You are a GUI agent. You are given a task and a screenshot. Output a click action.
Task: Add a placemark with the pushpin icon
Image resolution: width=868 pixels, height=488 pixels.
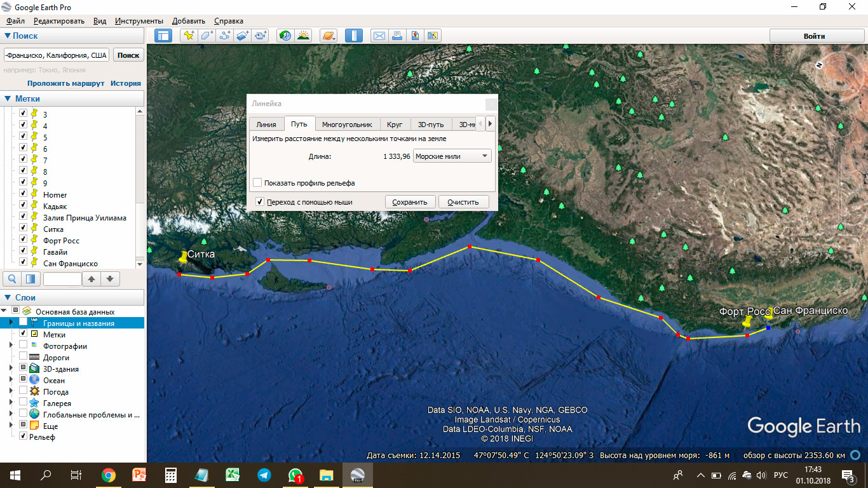[188, 36]
